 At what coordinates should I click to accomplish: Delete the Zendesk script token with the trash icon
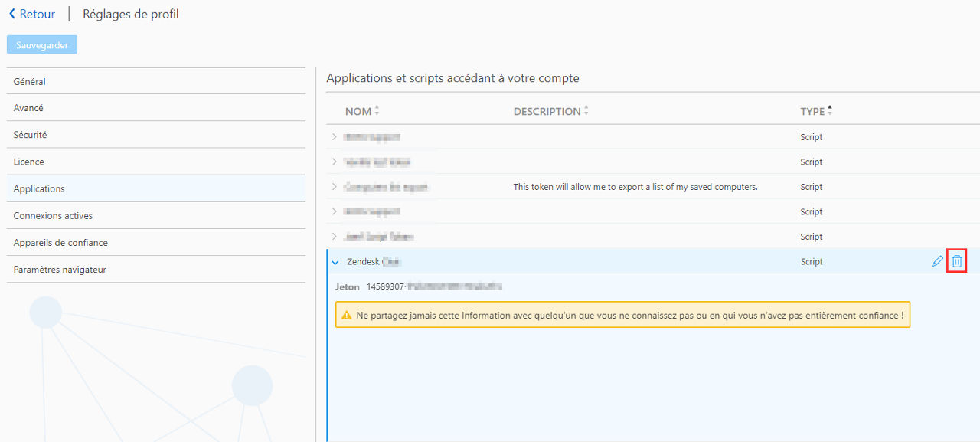956,262
